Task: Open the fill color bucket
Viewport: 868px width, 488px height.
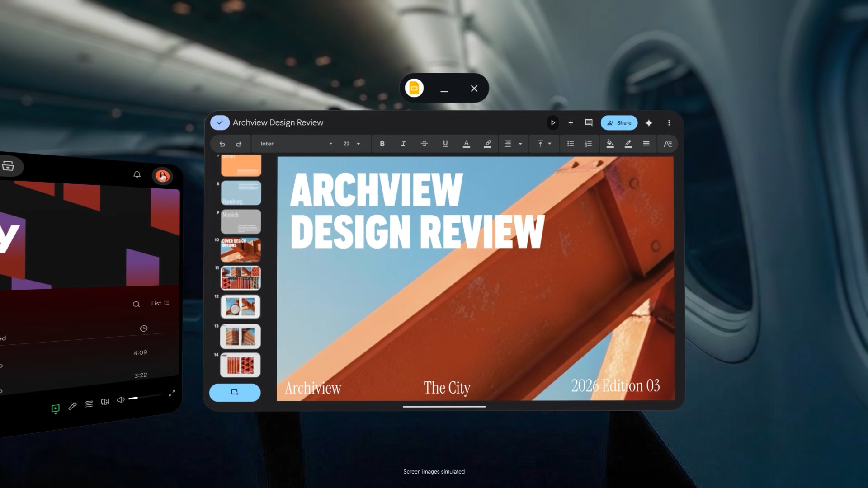Action: (x=610, y=144)
